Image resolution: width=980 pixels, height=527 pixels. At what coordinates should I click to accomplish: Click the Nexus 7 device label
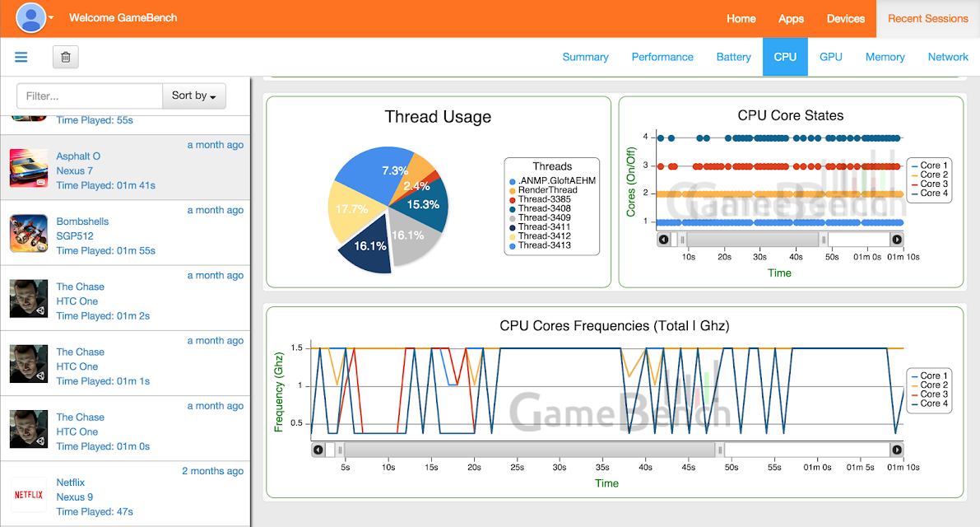(74, 170)
